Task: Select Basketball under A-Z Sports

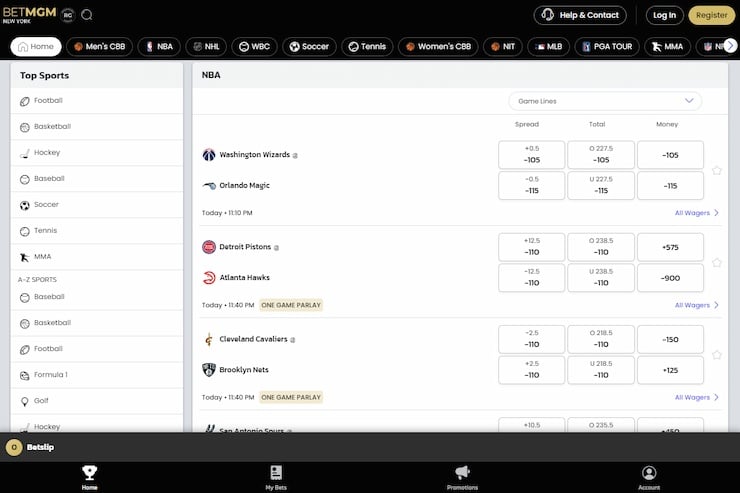Action: pos(97,323)
